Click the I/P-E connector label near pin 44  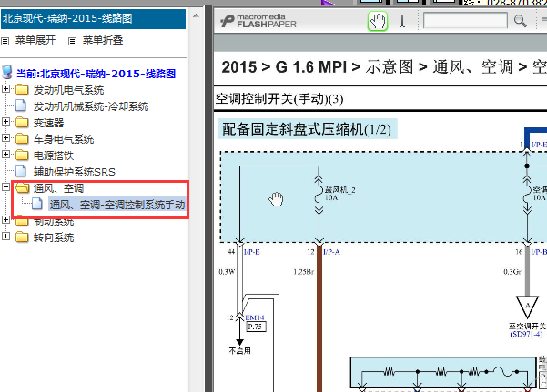pos(251,252)
